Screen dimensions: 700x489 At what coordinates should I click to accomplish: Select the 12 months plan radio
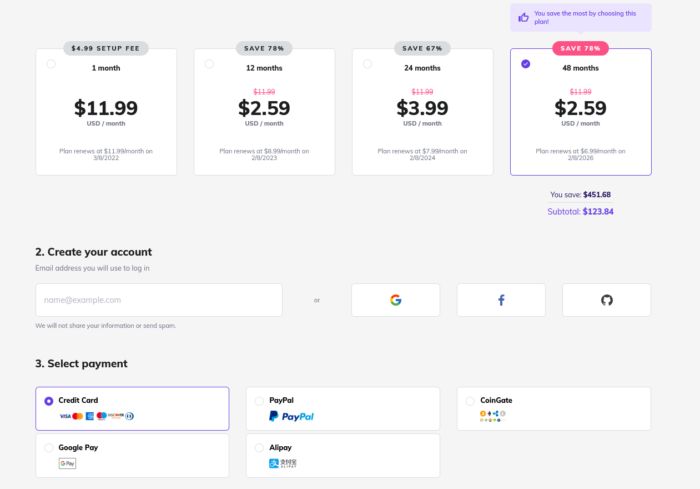(x=209, y=64)
